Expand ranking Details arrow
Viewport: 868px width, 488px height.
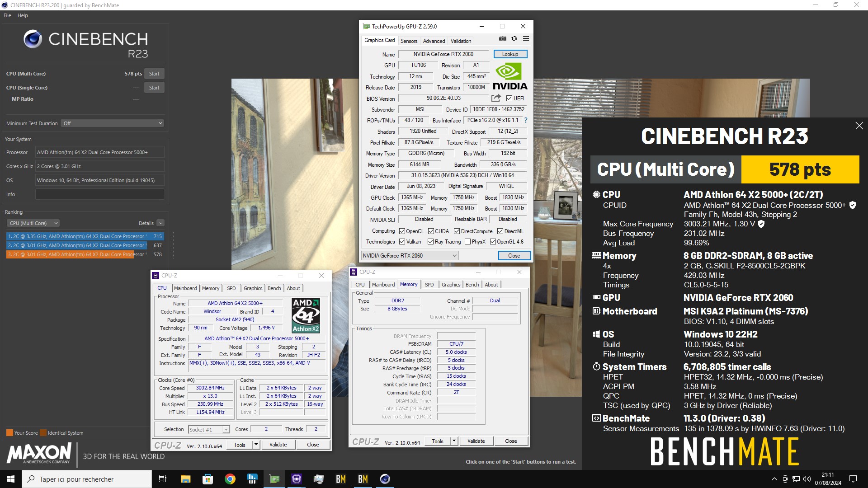click(160, 223)
